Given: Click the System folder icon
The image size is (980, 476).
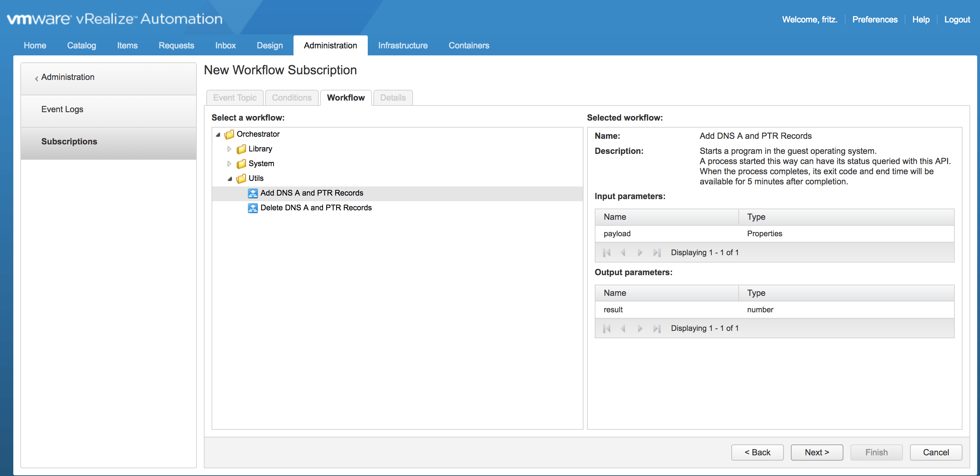Looking at the screenshot, I should tap(241, 164).
